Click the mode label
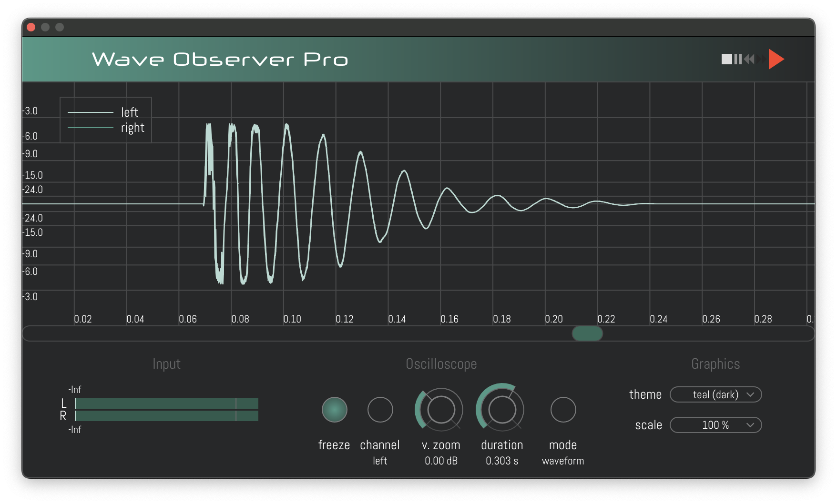 point(563,445)
